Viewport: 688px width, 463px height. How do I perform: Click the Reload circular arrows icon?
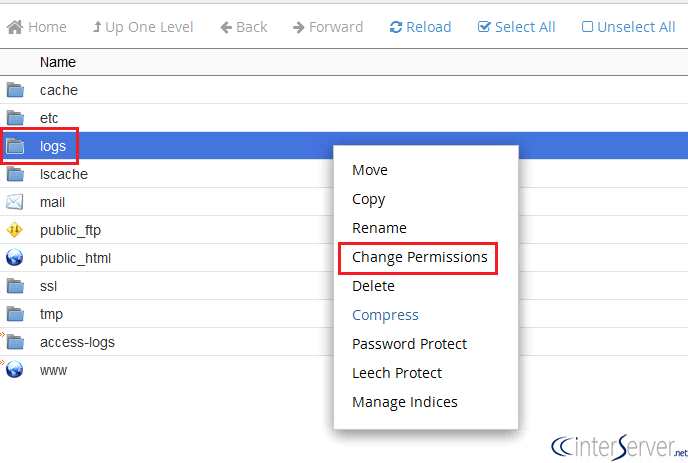(x=396, y=27)
